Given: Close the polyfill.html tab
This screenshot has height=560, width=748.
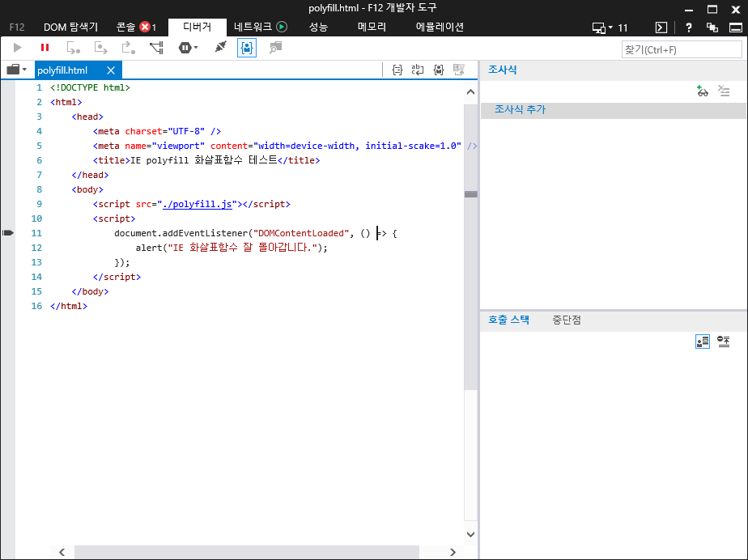Looking at the screenshot, I should [111, 70].
